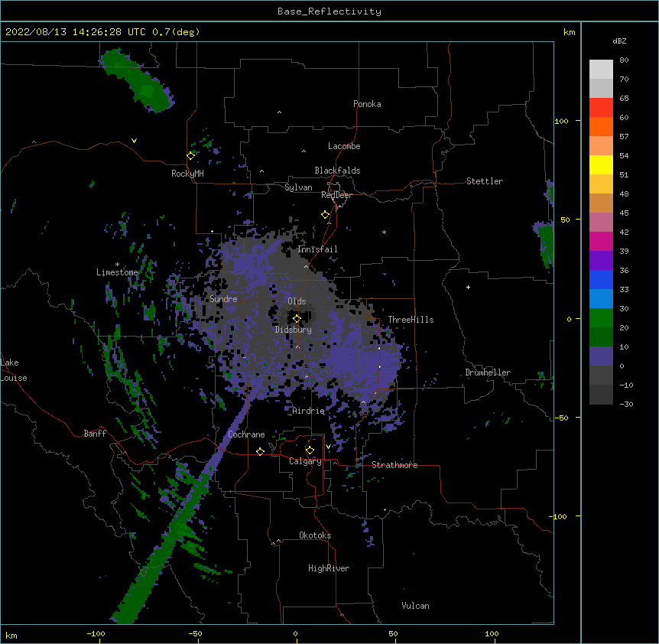This screenshot has width=659, height=644.
Task: Click the magenta 39-42 dBZ legend swatch
Action: [x=601, y=241]
